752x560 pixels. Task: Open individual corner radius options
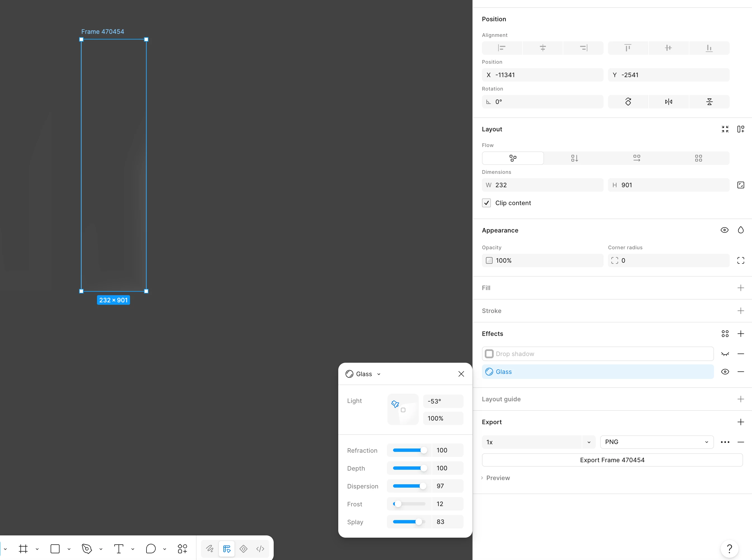point(741,260)
